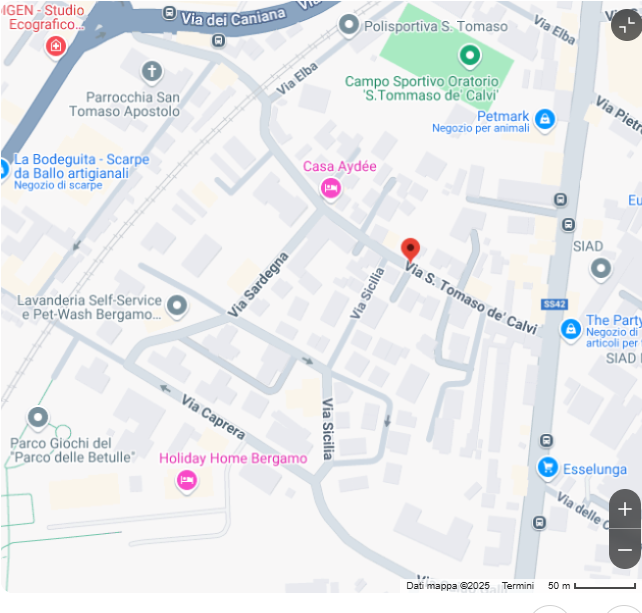Select the Parco Giochi playground marker

(x=38, y=418)
